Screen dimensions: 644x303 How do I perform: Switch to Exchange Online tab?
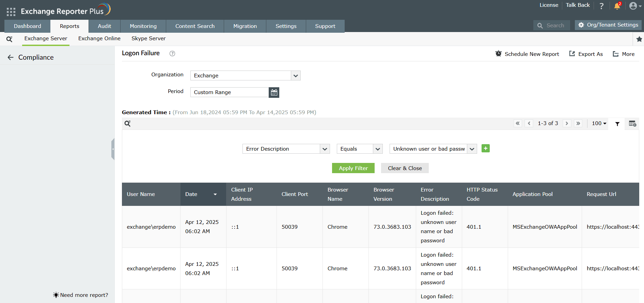[99, 39]
